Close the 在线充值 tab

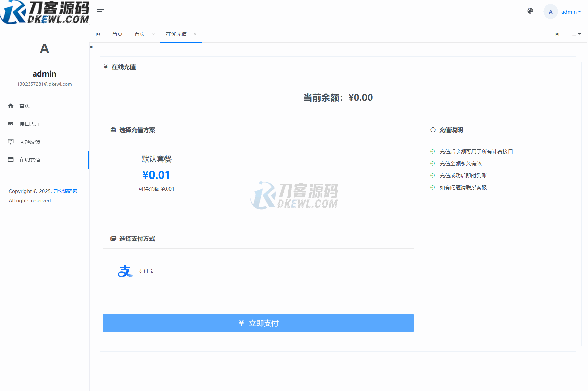coord(195,34)
